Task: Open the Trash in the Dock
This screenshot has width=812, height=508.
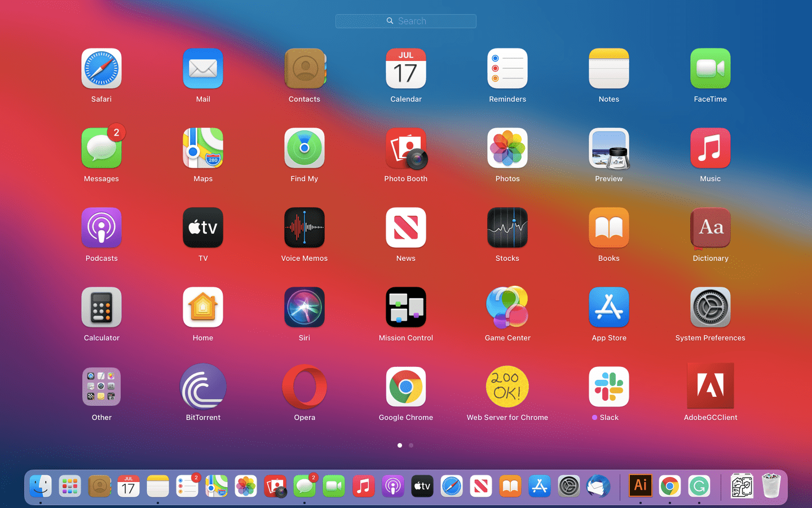Action: [x=771, y=485]
